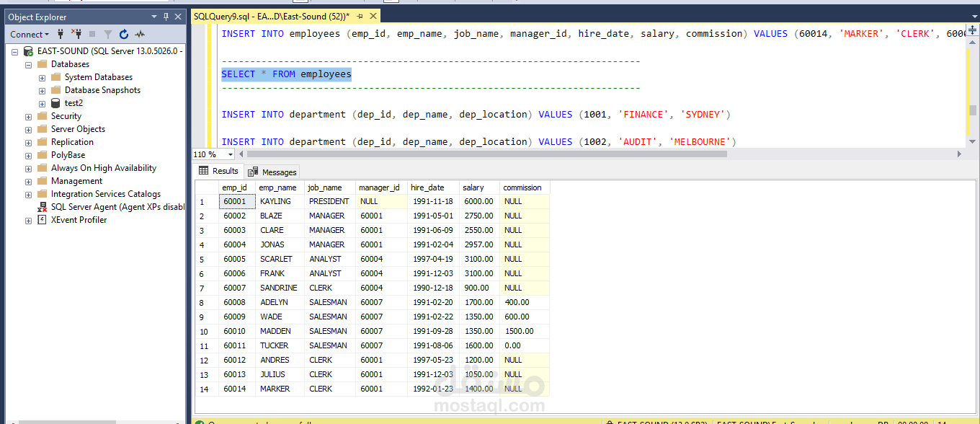Expand the Security folder node
The height and width of the screenshot is (424, 980).
[x=28, y=115]
